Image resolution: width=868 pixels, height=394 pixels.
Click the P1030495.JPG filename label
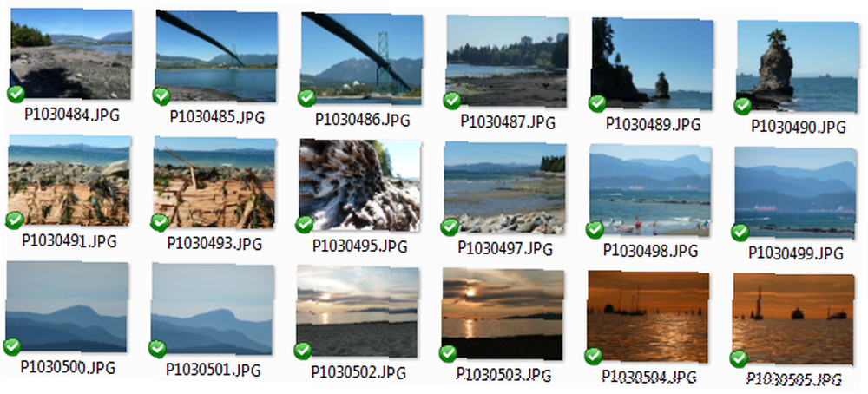tap(360, 246)
